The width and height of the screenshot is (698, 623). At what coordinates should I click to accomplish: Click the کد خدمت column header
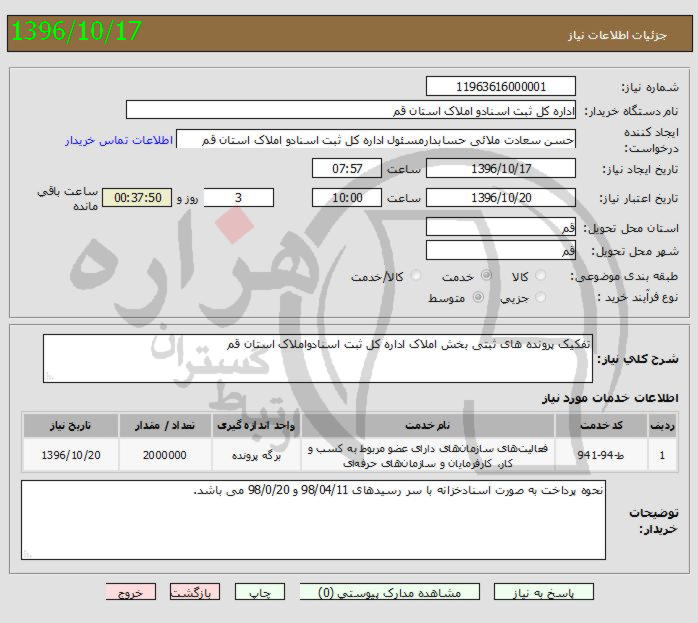[x=601, y=425]
